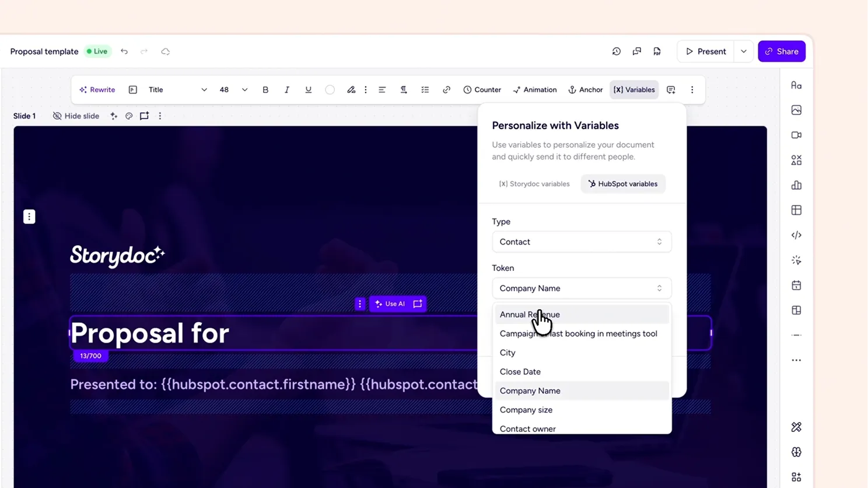Image resolution: width=868 pixels, height=488 pixels.
Task: Click the Use AI button above title
Action: [390, 304]
